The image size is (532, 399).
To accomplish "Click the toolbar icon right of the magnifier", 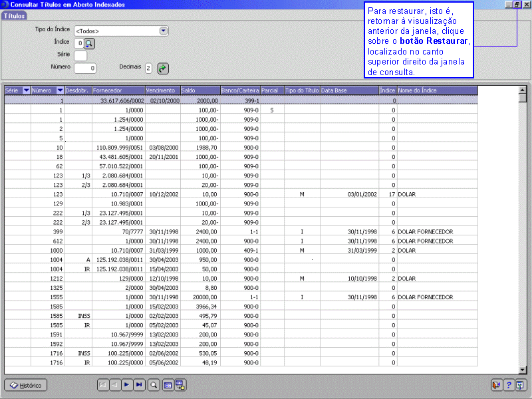I will coord(168,384).
